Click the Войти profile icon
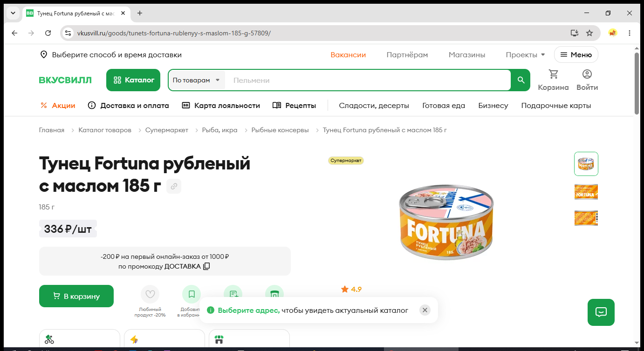This screenshot has height=351, width=644. pyautogui.click(x=587, y=80)
